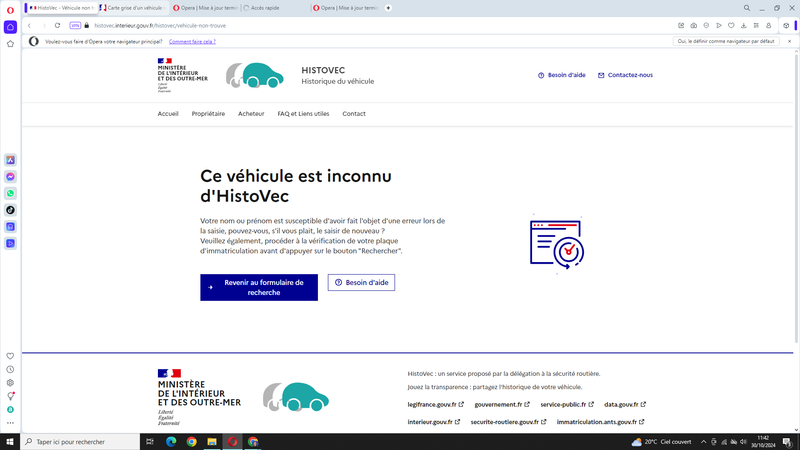The height and width of the screenshot is (450, 800).
Task: Open Microsoft Edge from the taskbar
Action: tap(171, 442)
